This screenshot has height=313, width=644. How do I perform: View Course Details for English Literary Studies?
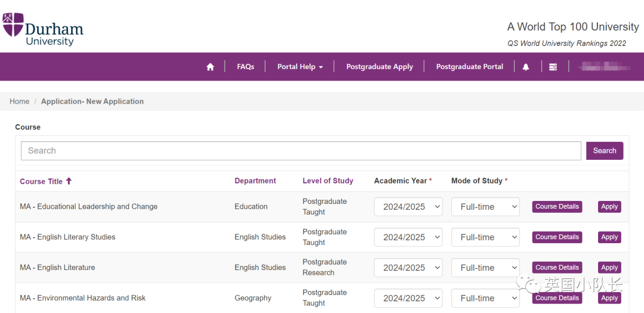coord(557,237)
